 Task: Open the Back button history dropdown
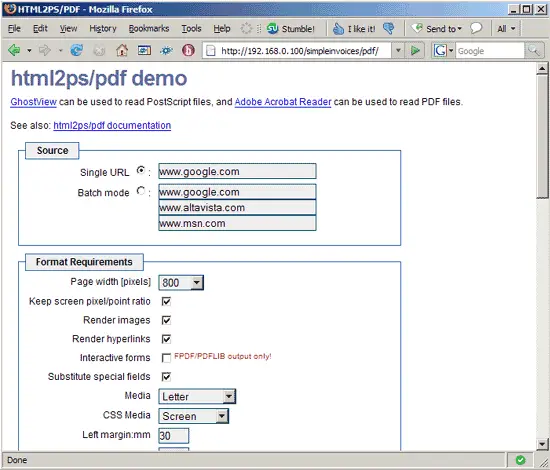pos(29,51)
